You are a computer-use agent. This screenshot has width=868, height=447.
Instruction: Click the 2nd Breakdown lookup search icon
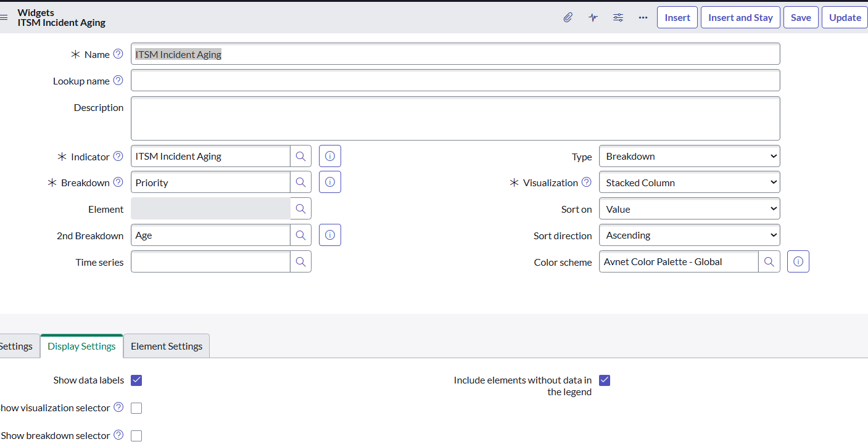coord(300,236)
